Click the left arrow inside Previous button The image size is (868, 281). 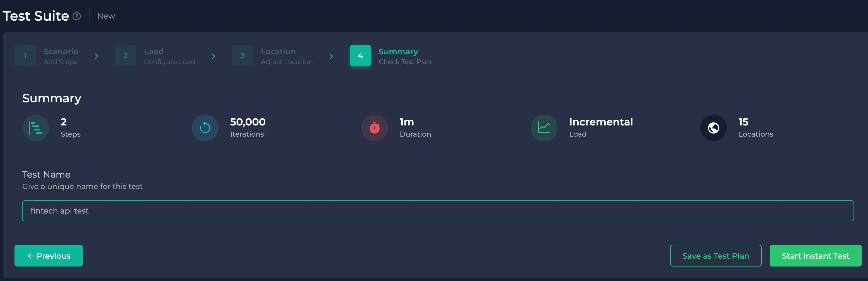point(30,256)
